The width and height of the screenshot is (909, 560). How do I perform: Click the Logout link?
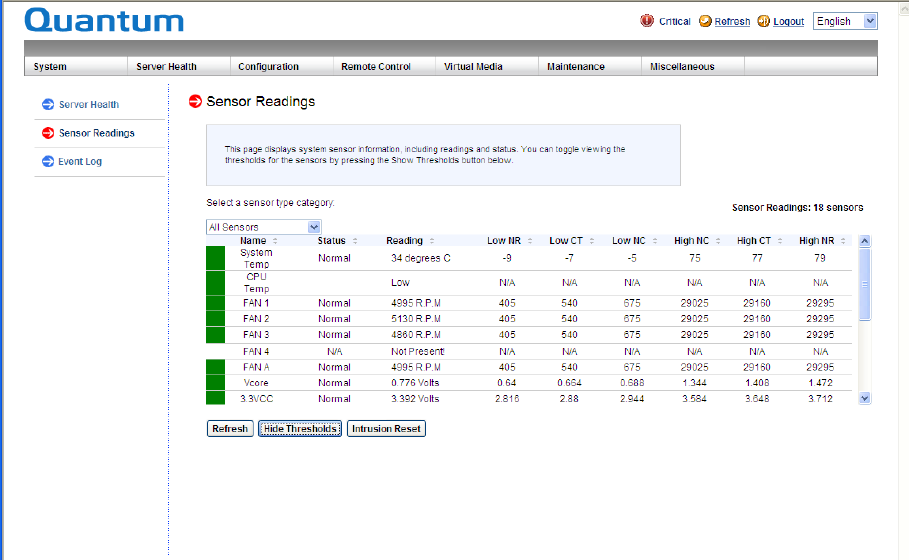788,22
